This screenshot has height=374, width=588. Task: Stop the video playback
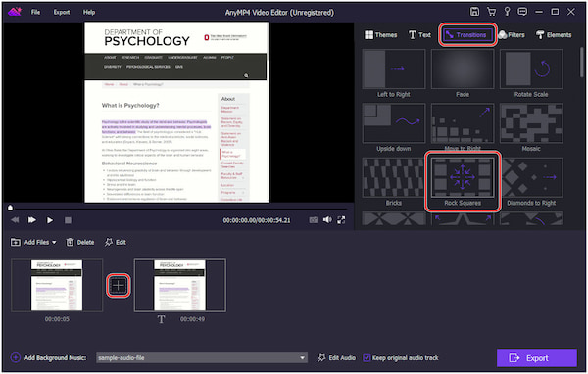[68, 220]
